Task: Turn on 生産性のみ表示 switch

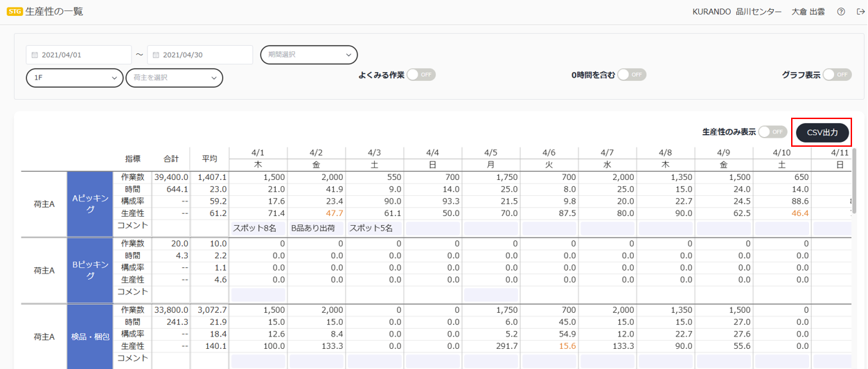Action: (773, 132)
